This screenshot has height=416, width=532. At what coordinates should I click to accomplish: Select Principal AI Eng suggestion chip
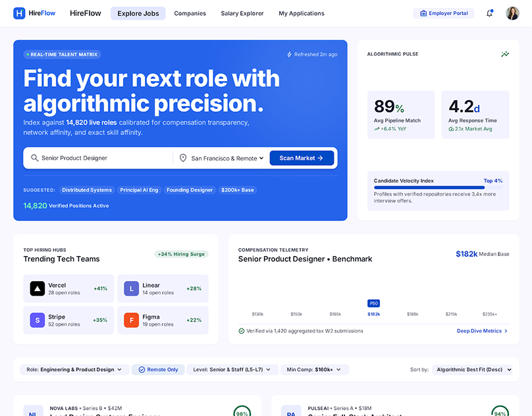[139, 190]
